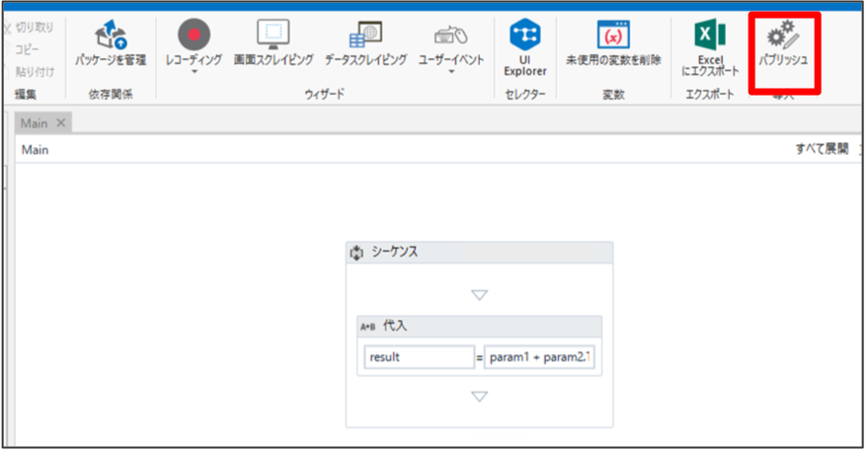Image resolution: width=868 pixels, height=452 pixels.
Task: Remove unused variables (未使用の変数を削除)
Action: coord(613,43)
